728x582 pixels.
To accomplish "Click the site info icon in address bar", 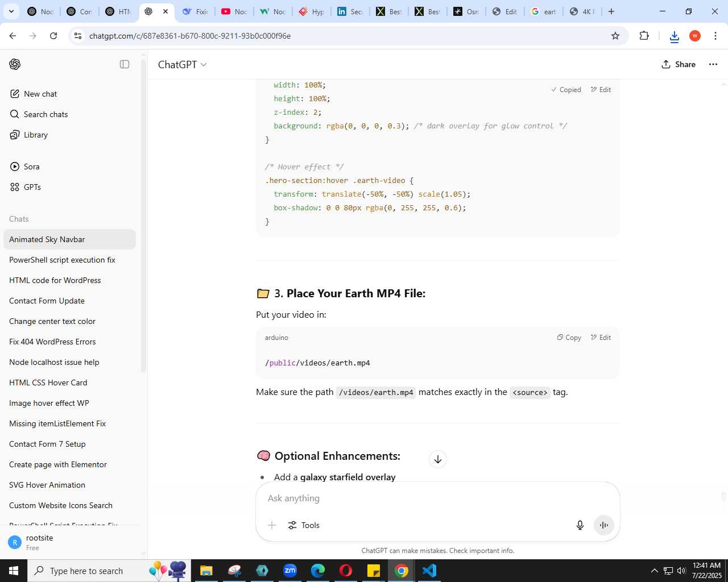I will [x=78, y=36].
